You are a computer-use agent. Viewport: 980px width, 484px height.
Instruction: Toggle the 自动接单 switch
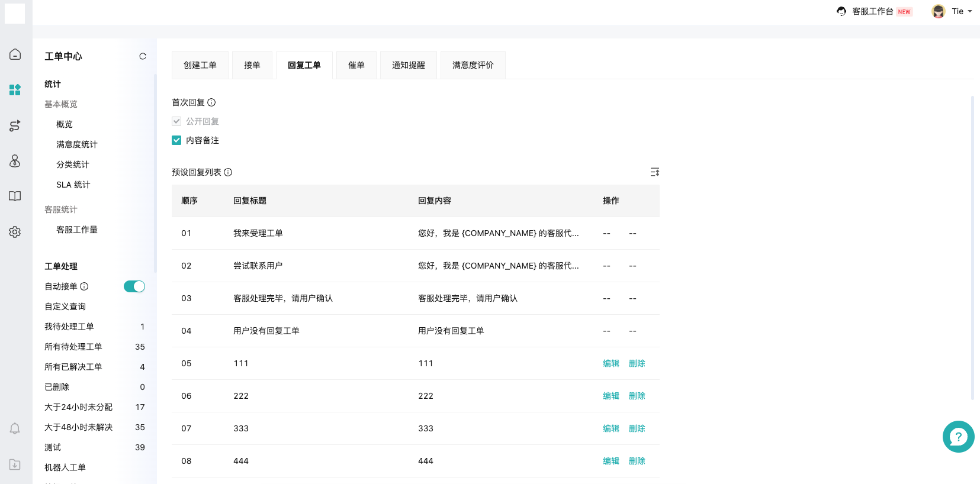[134, 286]
